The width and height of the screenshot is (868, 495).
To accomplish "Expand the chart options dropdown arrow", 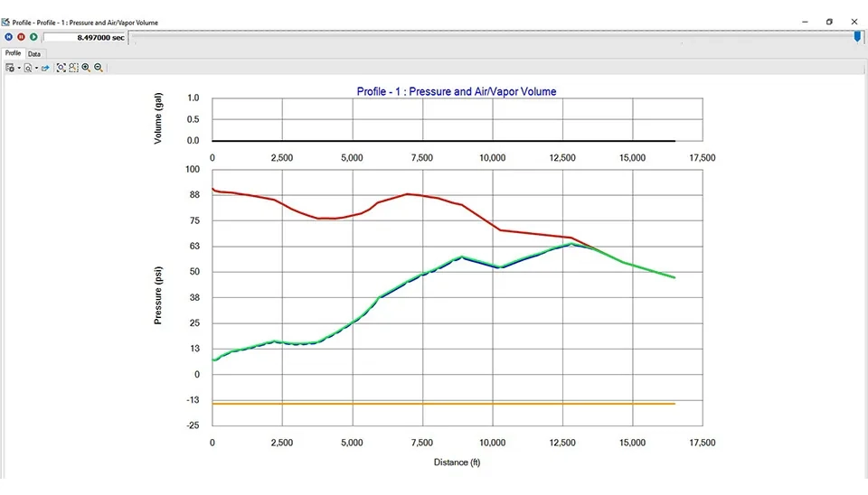I will [18, 69].
